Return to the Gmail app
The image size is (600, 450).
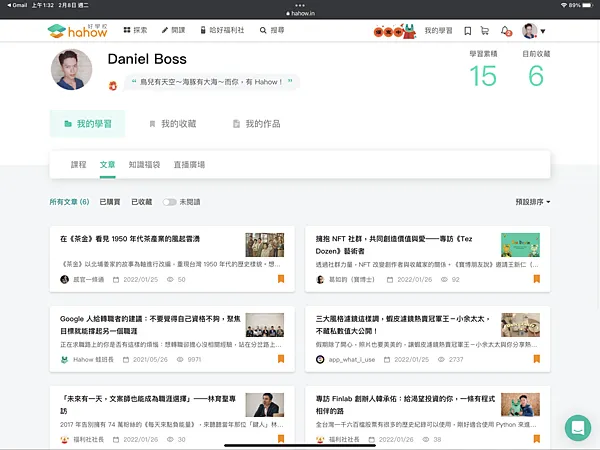[x=17, y=5]
